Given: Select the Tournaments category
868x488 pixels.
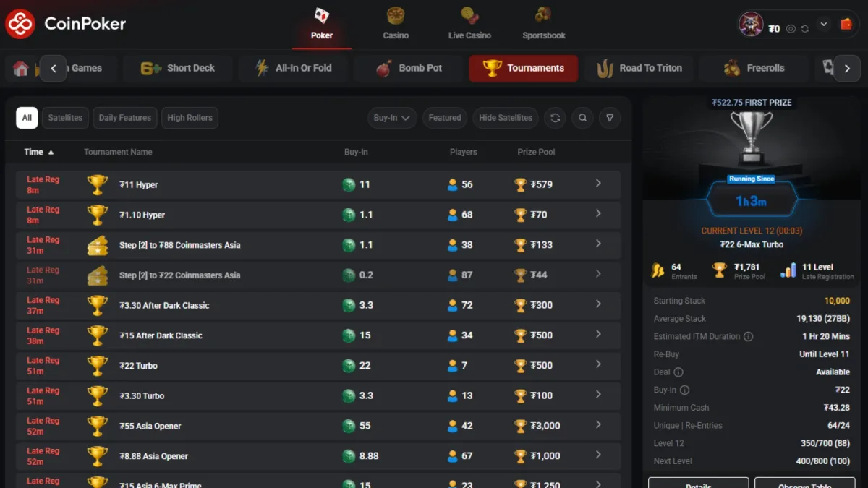Looking at the screenshot, I should pyautogui.click(x=524, y=68).
